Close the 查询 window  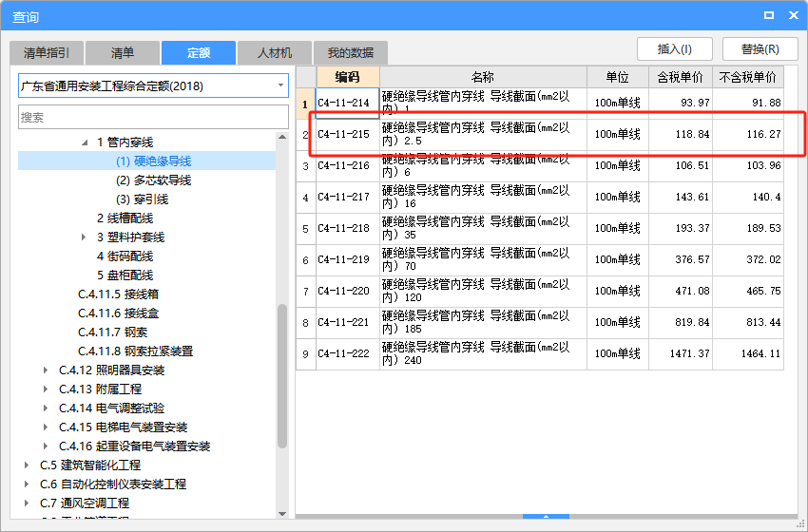tap(794, 15)
